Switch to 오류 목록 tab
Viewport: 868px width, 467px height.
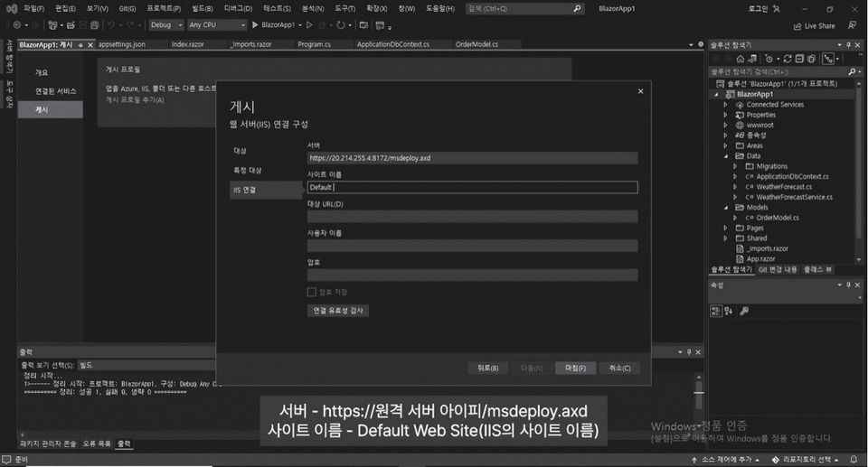pyautogui.click(x=97, y=444)
